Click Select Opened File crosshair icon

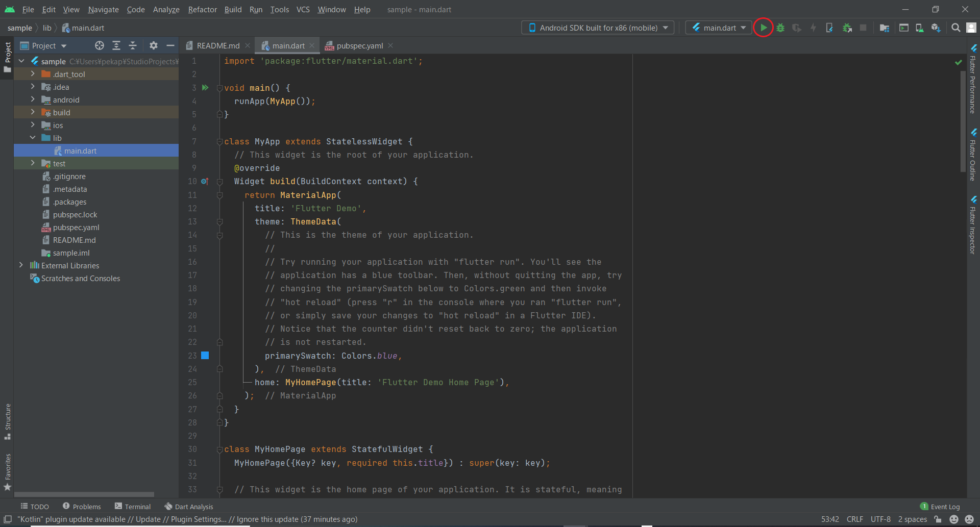(100, 45)
